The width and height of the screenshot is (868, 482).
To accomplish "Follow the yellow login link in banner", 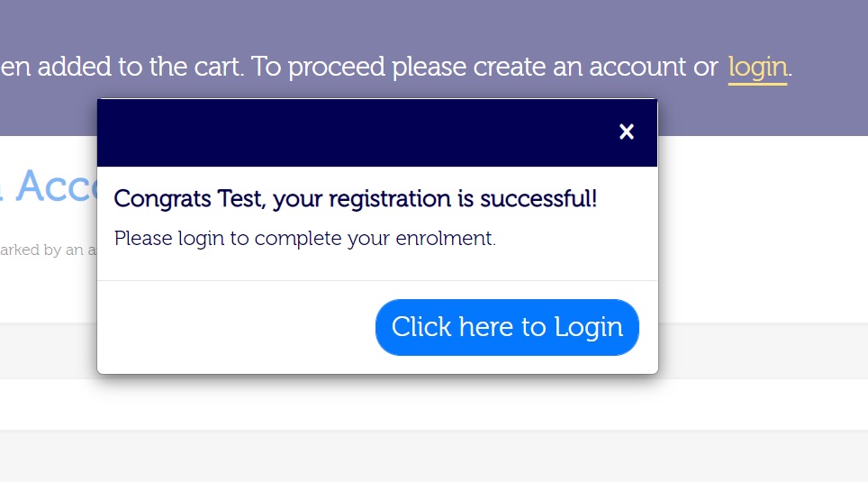I will pyautogui.click(x=757, y=67).
